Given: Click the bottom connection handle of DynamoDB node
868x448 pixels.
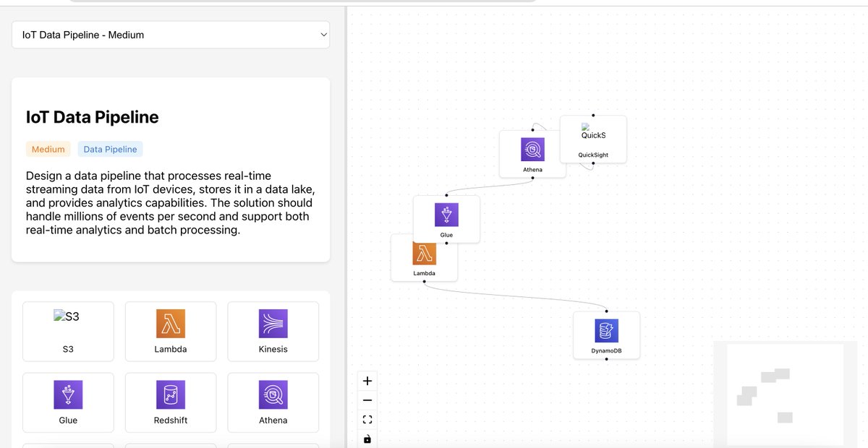Looking at the screenshot, I should [x=606, y=359].
